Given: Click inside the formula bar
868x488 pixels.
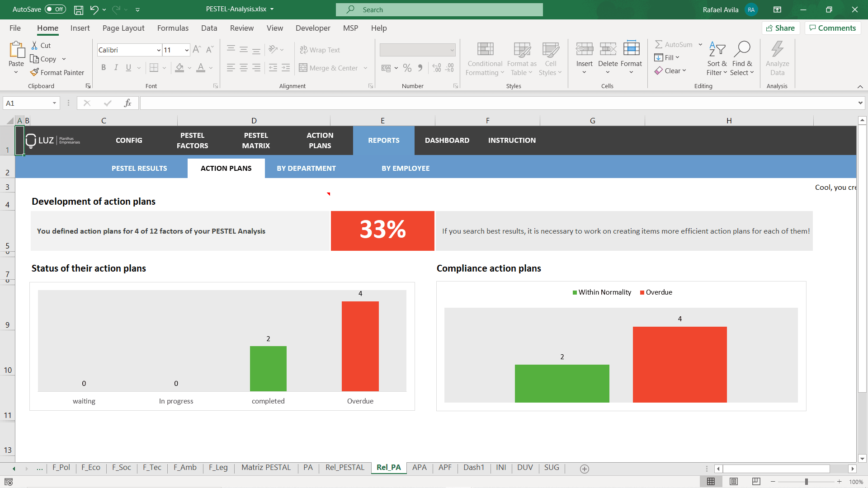Looking at the screenshot, I should tap(362, 103).
